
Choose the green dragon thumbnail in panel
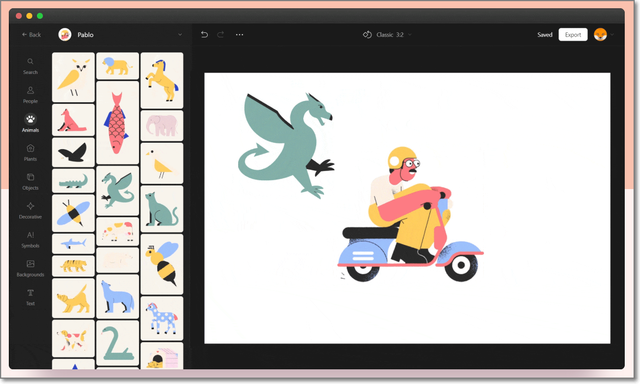coord(118,191)
